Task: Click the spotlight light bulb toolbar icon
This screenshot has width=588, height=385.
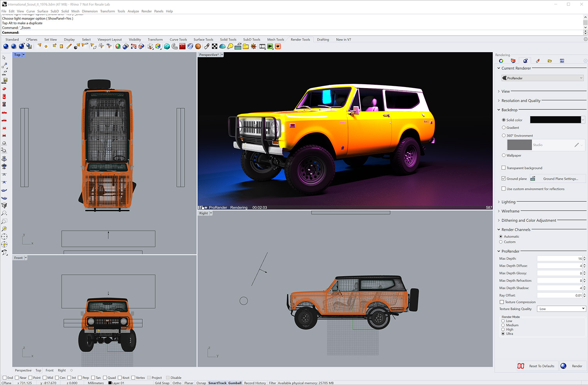Action: click(x=230, y=46)
